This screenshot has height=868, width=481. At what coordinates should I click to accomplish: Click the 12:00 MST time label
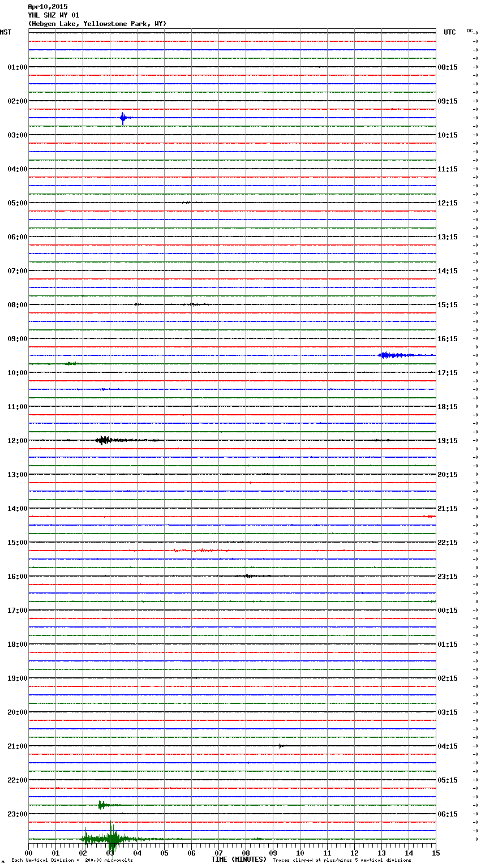[17, 441]
